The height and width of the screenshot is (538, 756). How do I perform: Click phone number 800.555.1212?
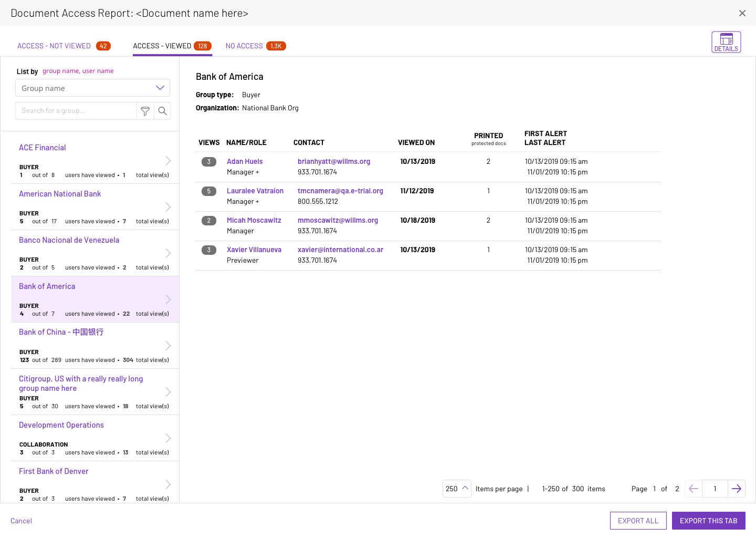point(318,201)
